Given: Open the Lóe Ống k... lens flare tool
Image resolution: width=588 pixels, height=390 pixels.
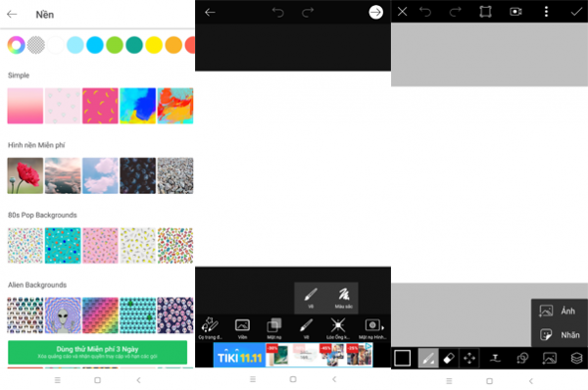Looking at the screenshot, I should 338,328.
